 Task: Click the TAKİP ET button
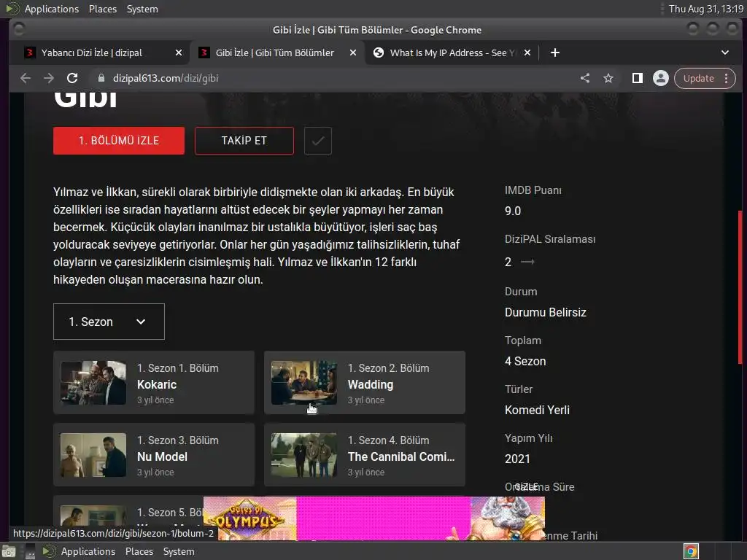click(244, 141)
